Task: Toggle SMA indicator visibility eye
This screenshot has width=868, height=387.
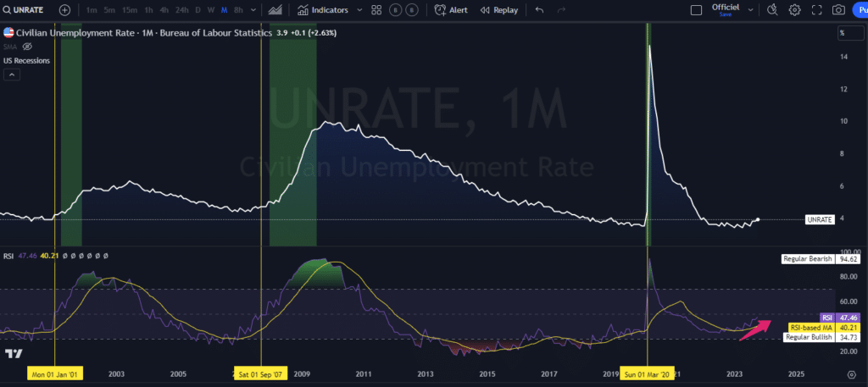Action: 27,47
